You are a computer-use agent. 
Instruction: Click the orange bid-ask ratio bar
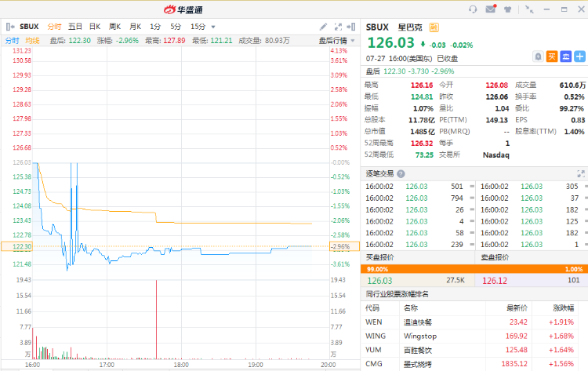click(x=474, y=269)
